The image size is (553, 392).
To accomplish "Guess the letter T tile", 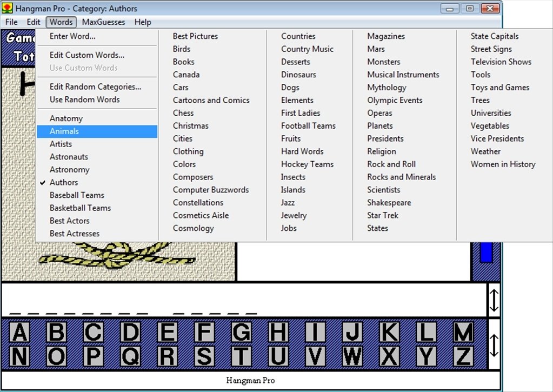I will point(241,356).
